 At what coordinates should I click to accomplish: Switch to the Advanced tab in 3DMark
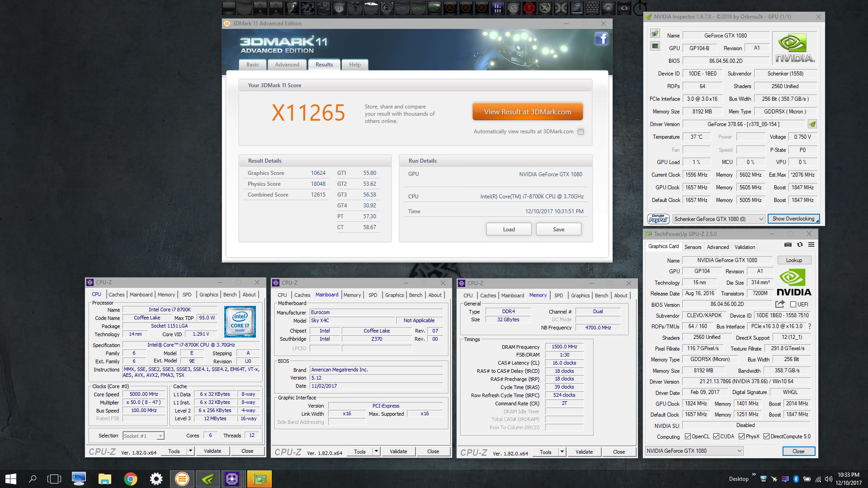pyautogui.click(x=287, y=65)
